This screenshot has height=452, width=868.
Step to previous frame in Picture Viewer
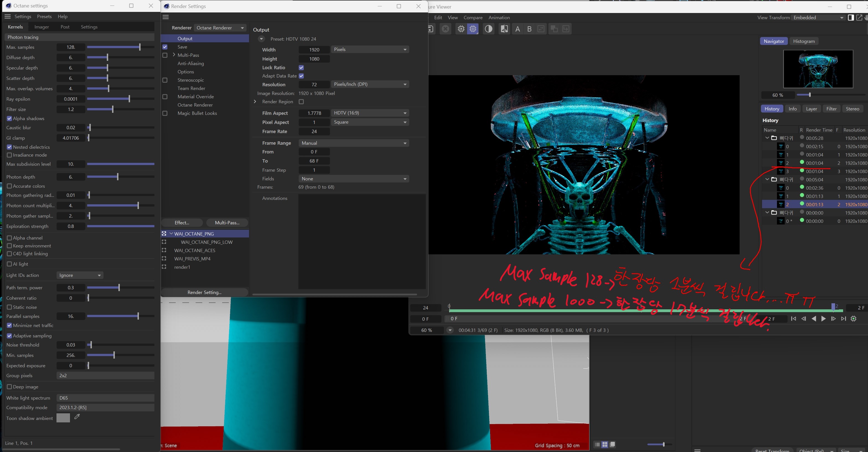(804, 318)
